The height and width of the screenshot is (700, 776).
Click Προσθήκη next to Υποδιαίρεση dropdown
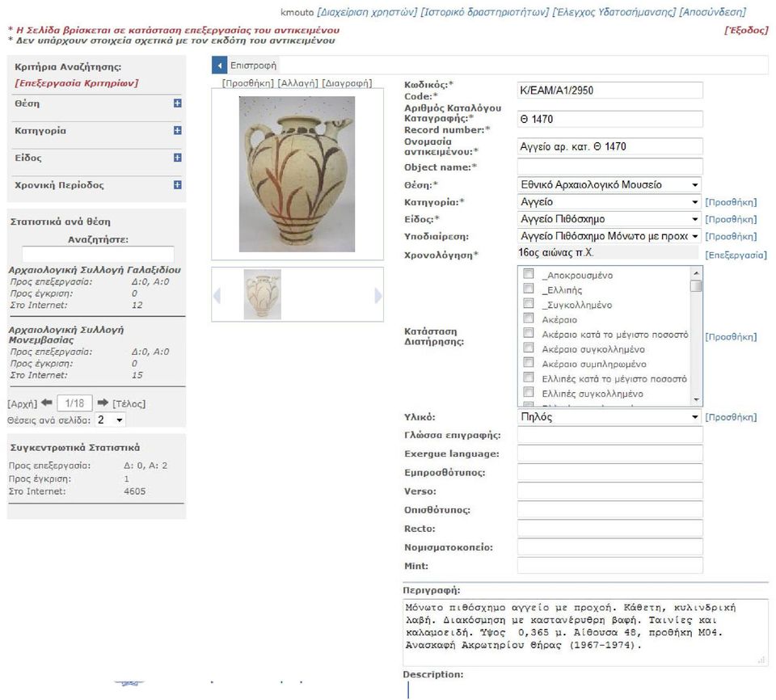(731, 236)
